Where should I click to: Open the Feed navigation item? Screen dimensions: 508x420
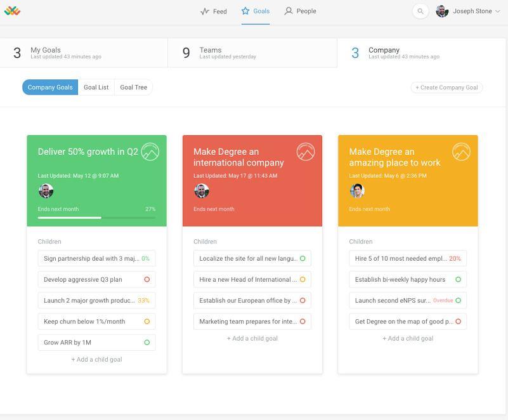coord(214,11)
